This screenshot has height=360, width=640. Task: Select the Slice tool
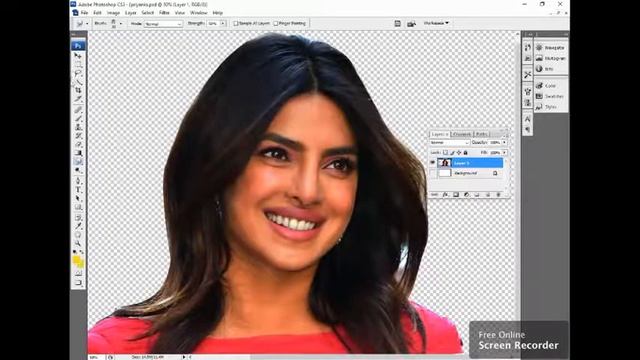78,99
